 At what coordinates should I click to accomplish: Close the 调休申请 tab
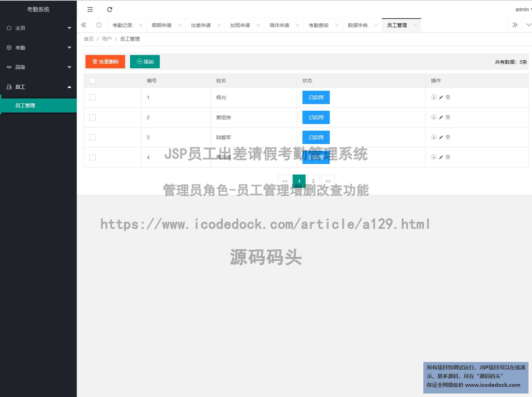tap(298, 25)
